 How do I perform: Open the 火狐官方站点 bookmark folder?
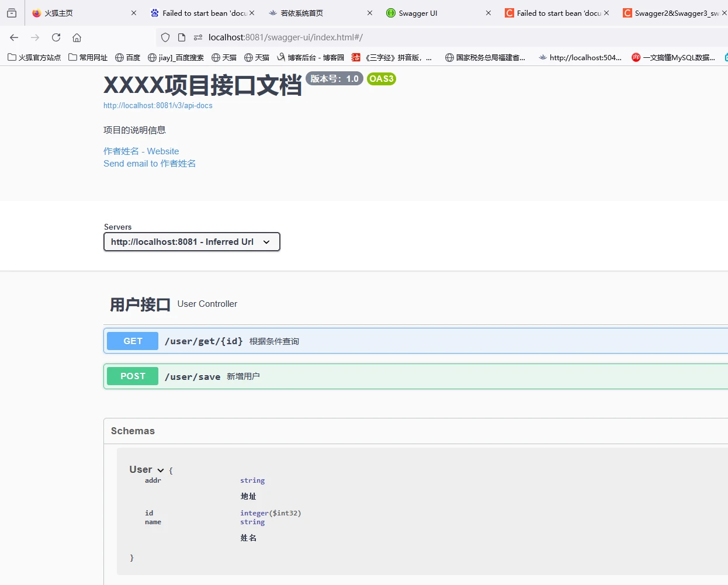click(34, 57)
